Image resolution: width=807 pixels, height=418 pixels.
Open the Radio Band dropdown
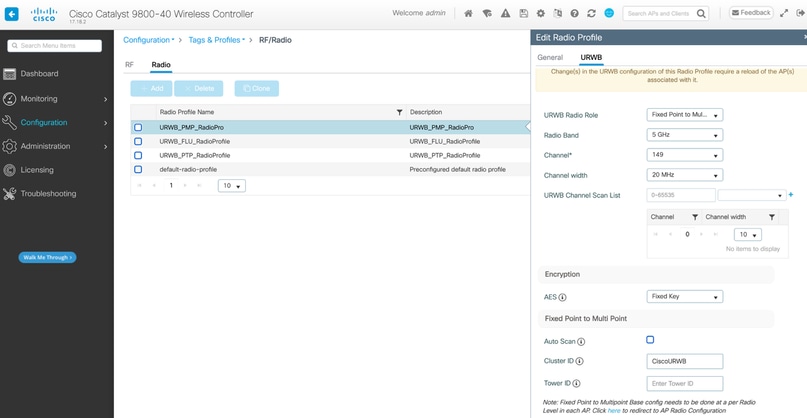point(685,135)
